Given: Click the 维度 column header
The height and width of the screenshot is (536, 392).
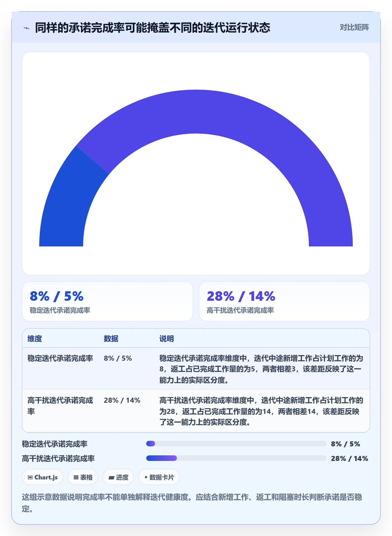Looking at the screenshot, I should 35,339.
